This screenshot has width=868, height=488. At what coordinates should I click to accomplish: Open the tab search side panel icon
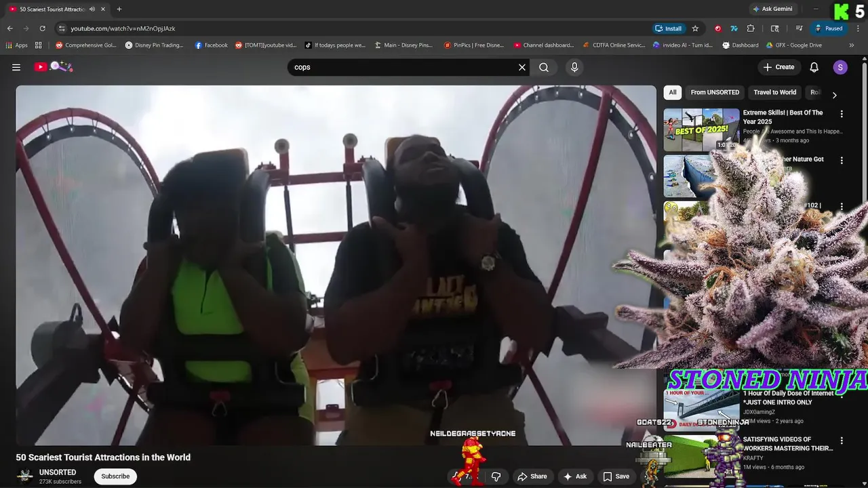pyautogui.click(x=775, y=28)
